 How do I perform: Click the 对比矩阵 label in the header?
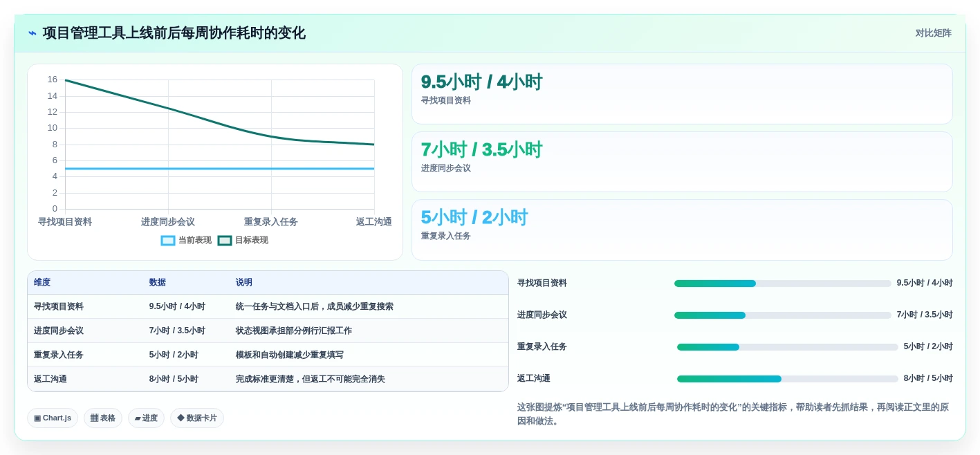coord(933,33)
